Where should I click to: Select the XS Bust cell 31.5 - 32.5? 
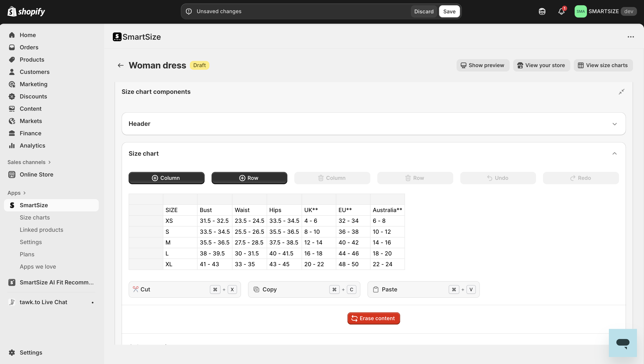tap(214, 221)
